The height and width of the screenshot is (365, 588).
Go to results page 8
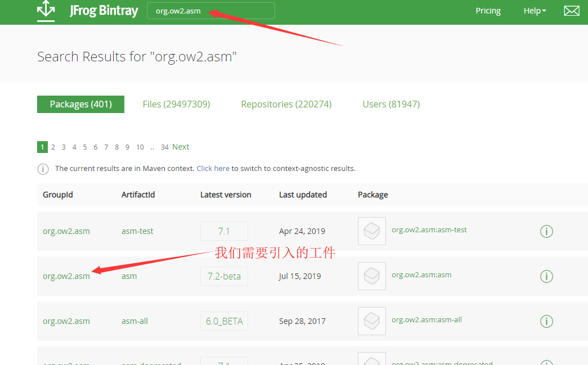(x=116, y=147)
